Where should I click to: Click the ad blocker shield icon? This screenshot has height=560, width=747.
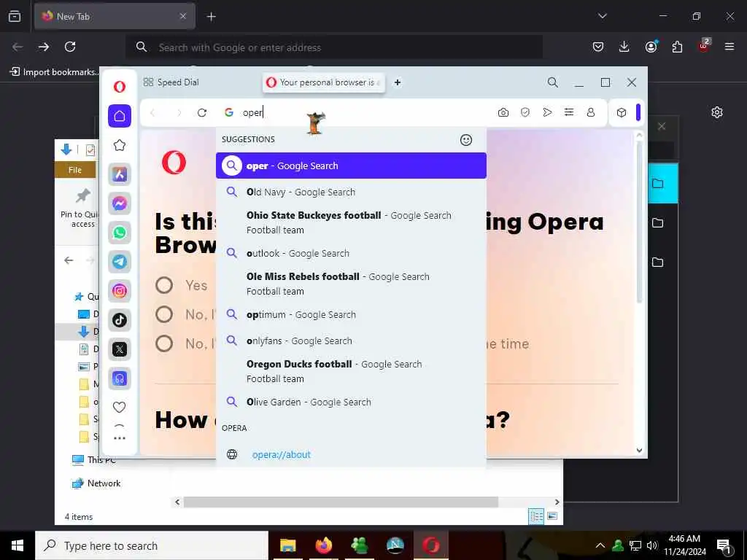525,112
